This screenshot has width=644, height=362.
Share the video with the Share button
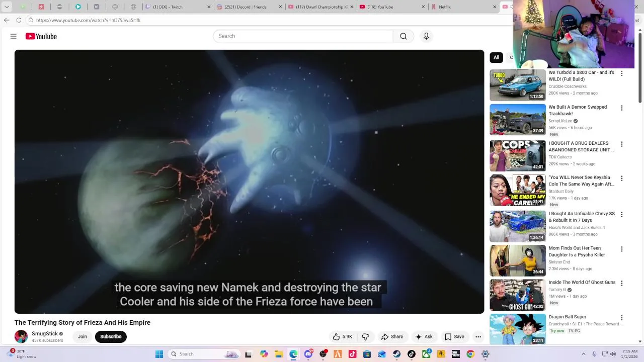click(x=392, y=337)
